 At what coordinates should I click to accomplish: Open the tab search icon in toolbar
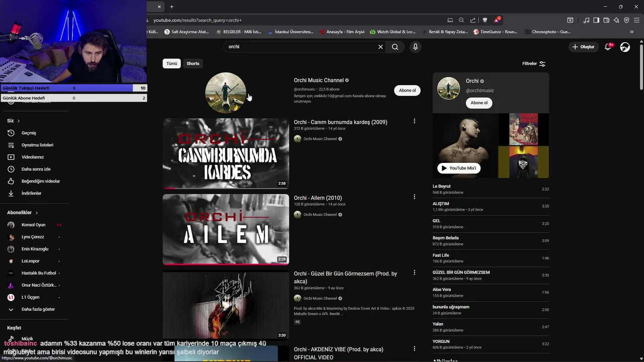click(570, 20)
